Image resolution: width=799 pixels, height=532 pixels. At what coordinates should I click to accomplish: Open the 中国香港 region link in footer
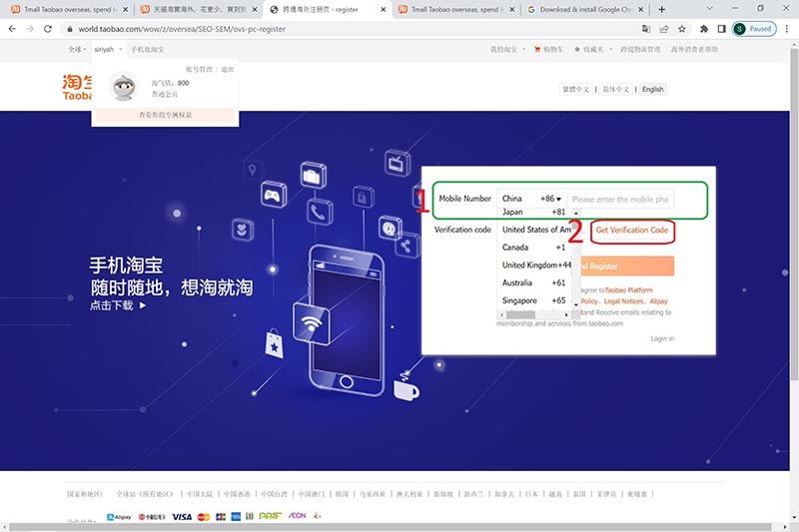pyautogui.click(x=237, y=494)
